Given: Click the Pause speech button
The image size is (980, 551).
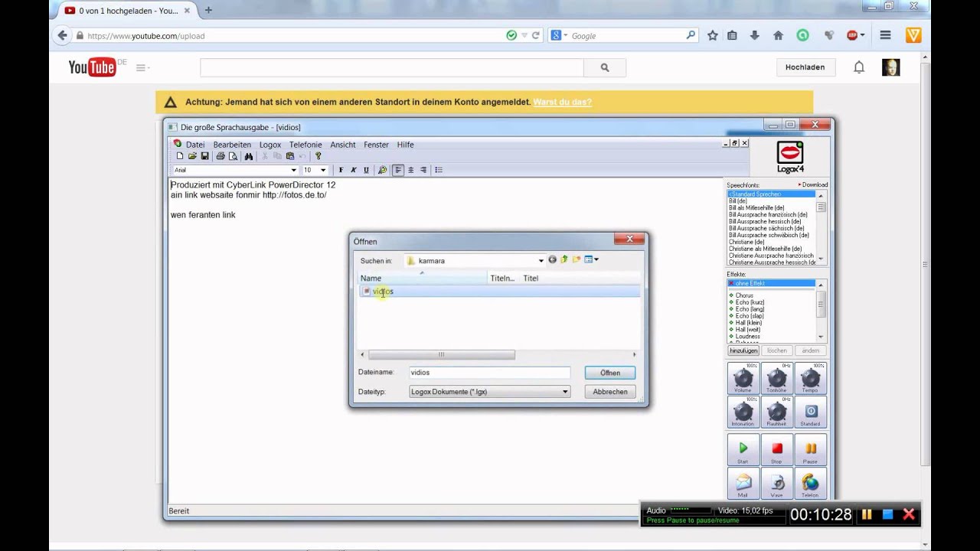Looking at the screenshot, I should tap(810, 449).
